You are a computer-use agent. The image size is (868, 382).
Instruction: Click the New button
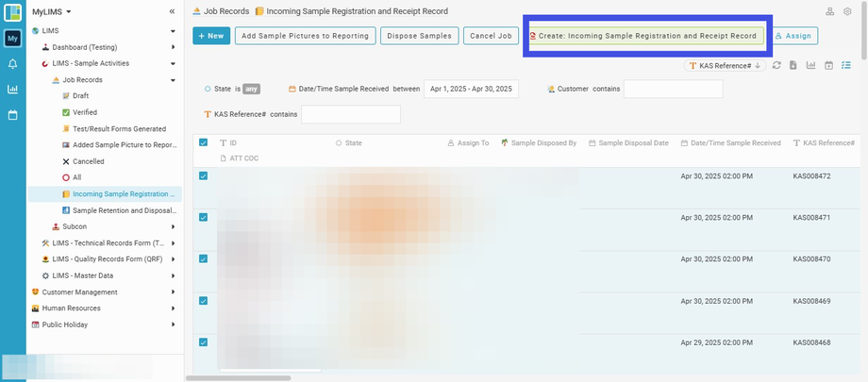click(211, 36)
